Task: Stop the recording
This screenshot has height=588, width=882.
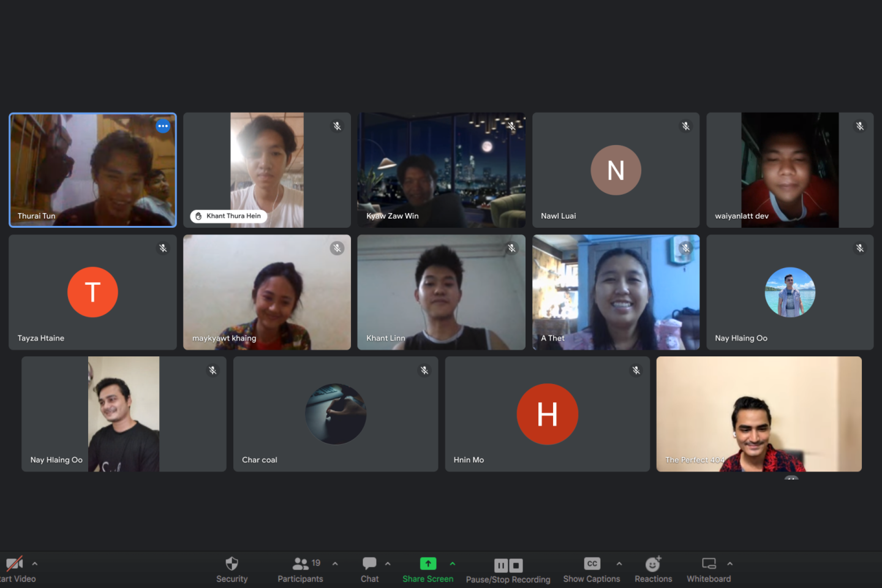Action: 516,565
